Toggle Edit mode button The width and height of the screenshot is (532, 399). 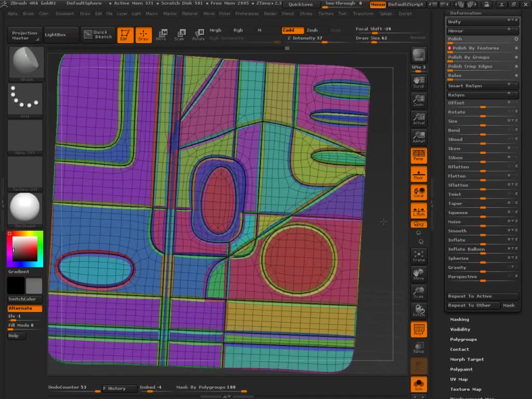pyautogui.click(x=125, y=35)
